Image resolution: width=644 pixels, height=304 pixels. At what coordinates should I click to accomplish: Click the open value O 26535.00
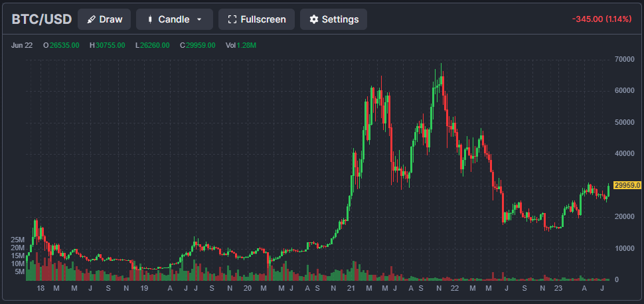61,45
